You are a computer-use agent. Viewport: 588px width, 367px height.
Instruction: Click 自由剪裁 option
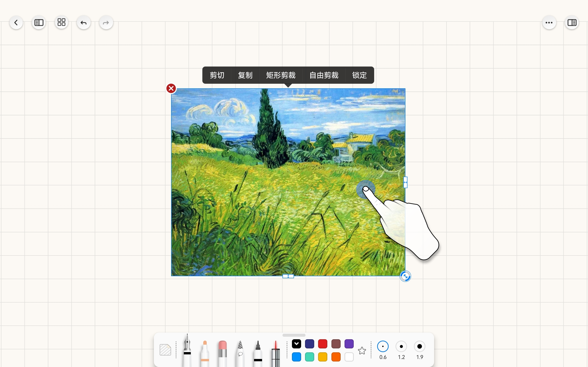tap(324, 75)
